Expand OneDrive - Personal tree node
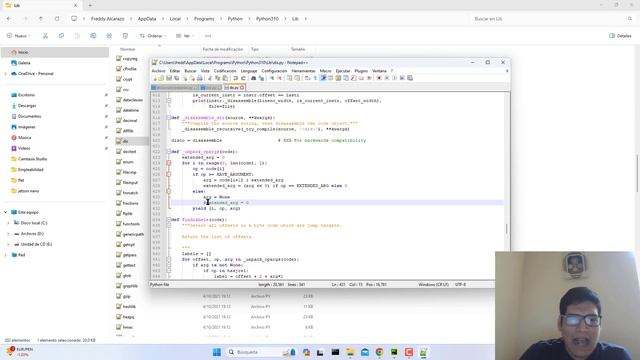Screen dimensions: 640x360 [6, 74]
